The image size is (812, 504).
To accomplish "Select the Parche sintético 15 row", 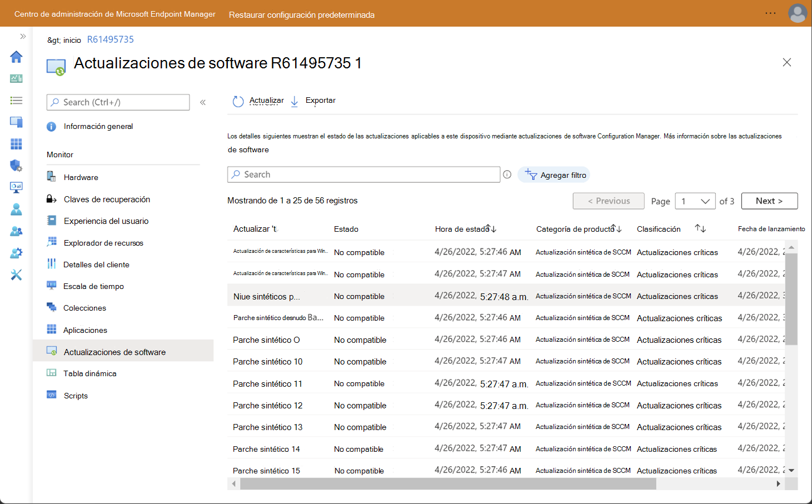I will point(507,470).
